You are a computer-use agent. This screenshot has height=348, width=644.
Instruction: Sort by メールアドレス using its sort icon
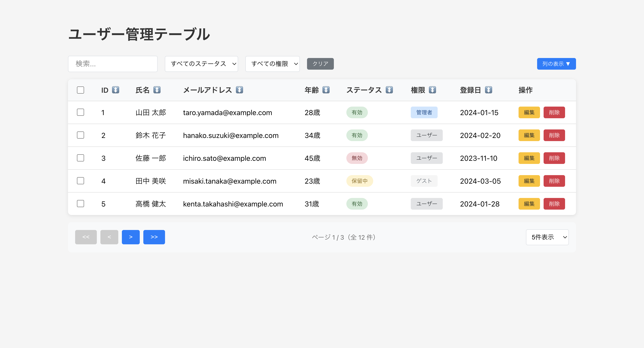click(239, 90)
